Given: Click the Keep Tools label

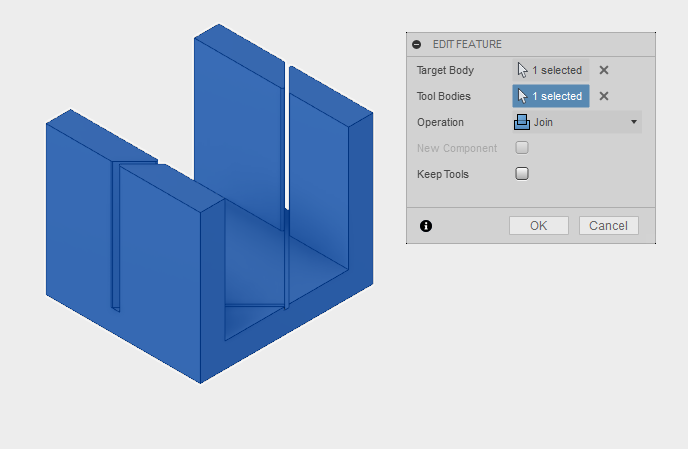Looking at the screenshot, I should pyautogui.click(x=443, y=174).
